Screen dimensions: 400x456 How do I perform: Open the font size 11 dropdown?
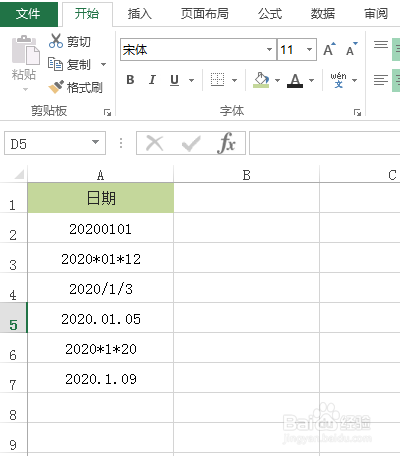coord(310,50)
